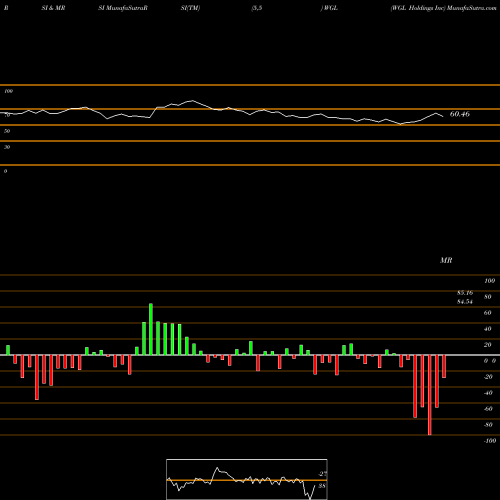Click the MR heading above the histogram
The height and width of the screenshot is (500, 500).
pos(446,260)
